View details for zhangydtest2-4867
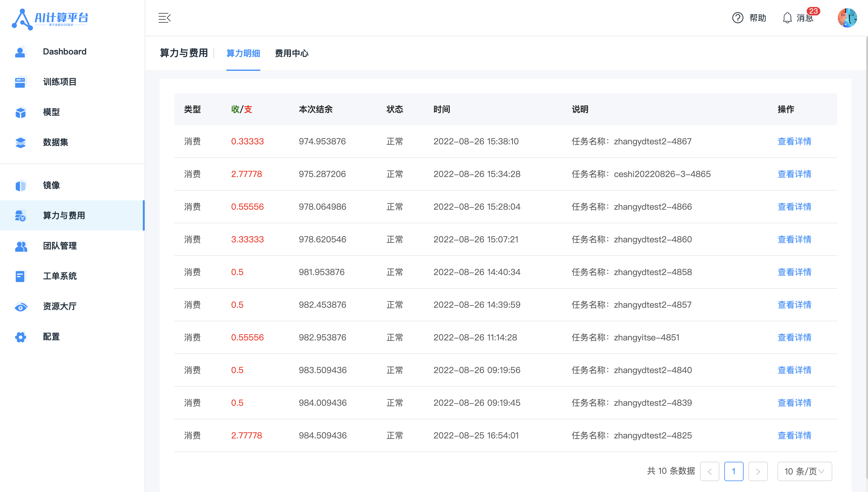The image size is (868, 492). [794, 142]
